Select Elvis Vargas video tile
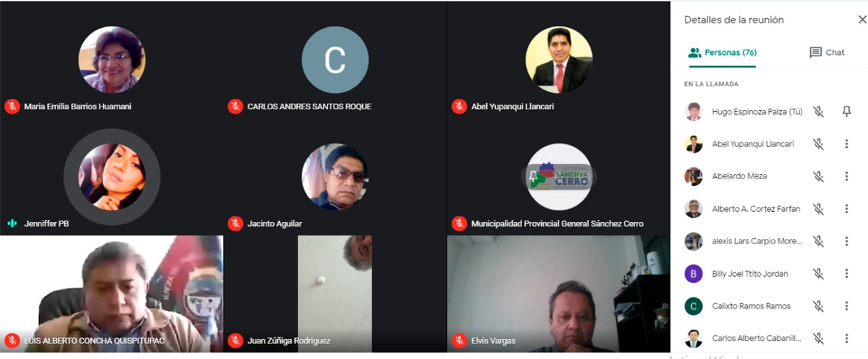 (559, 294)
